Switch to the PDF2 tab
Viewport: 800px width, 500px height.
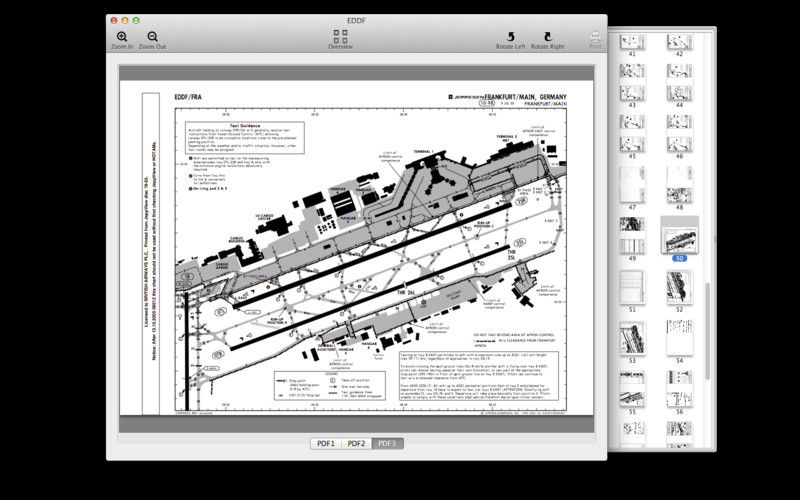pyautogui.click(x=357, y=443)
